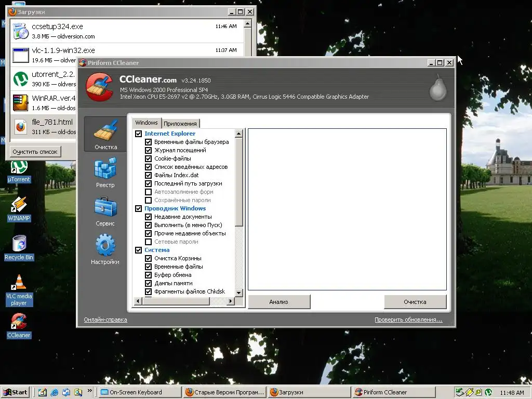532x399 pixels.
Task: Click Piriform CCleaner taskbar item
Action: 394,392
